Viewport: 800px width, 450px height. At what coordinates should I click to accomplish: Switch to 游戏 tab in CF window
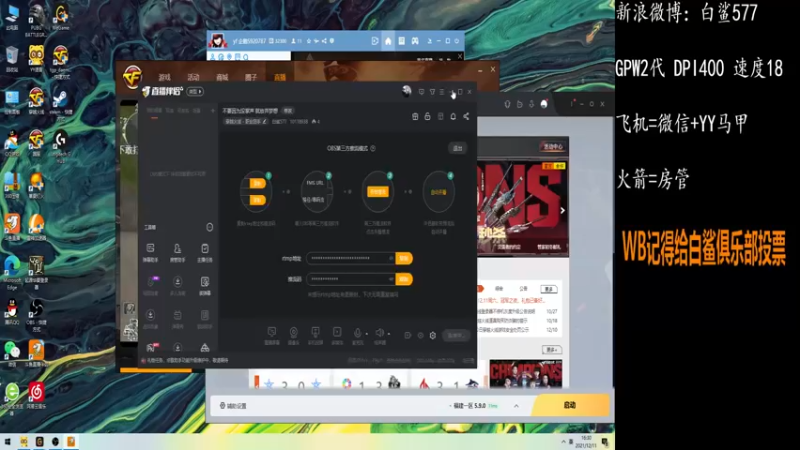[164, 78]
